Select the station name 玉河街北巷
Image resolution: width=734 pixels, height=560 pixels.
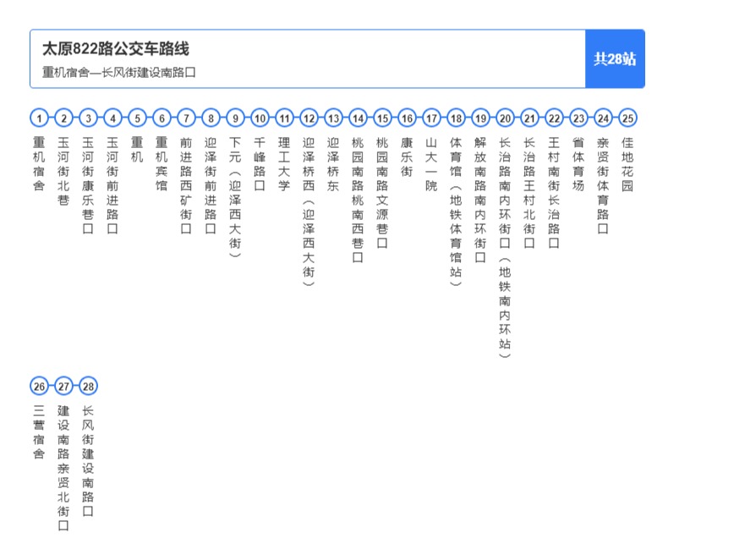click(63, 171)
